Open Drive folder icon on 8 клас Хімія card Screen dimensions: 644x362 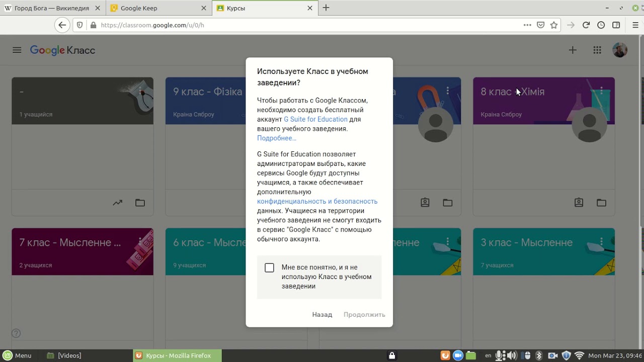(x=601, y=203)
